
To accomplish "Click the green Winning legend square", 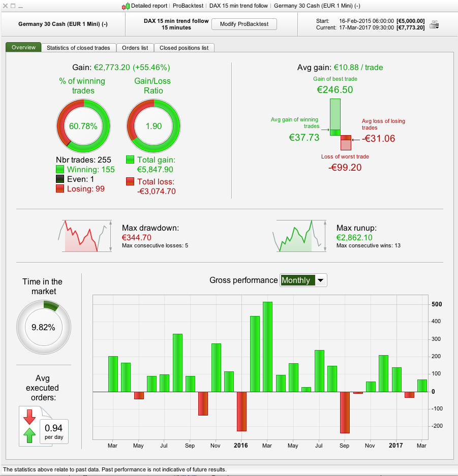I will (60, 169).
